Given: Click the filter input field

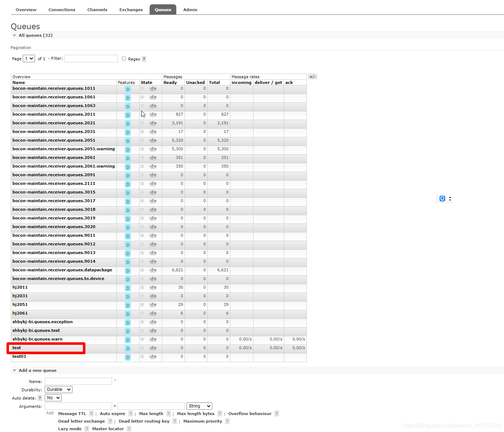Looking at the screenshot, I should tap(91, 58).
